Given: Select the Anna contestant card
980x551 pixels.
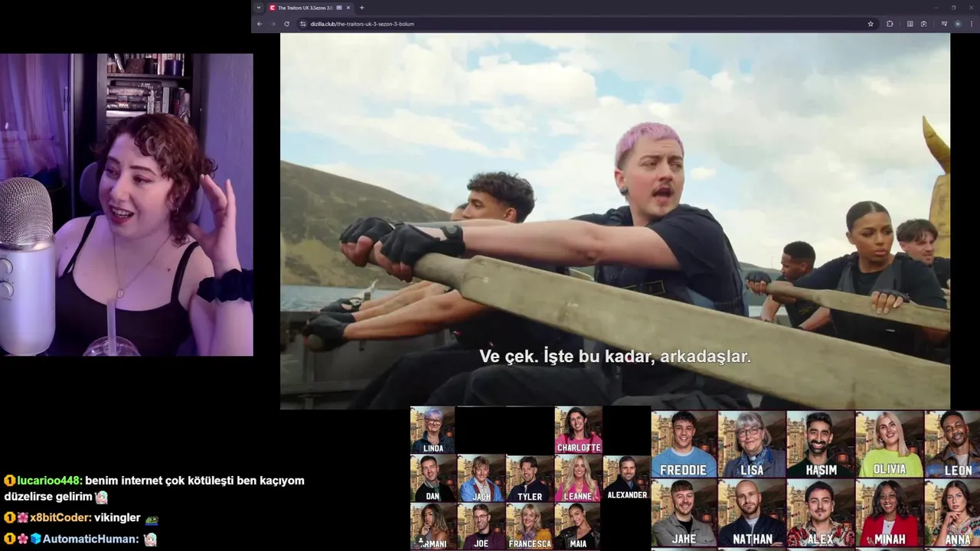Looking at the screenshot, I should 952,514.
